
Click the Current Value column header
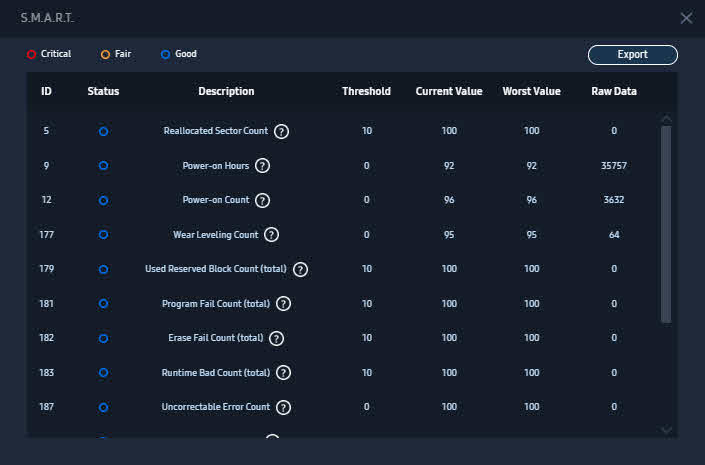pyautogui.click(x=449, y=91)
